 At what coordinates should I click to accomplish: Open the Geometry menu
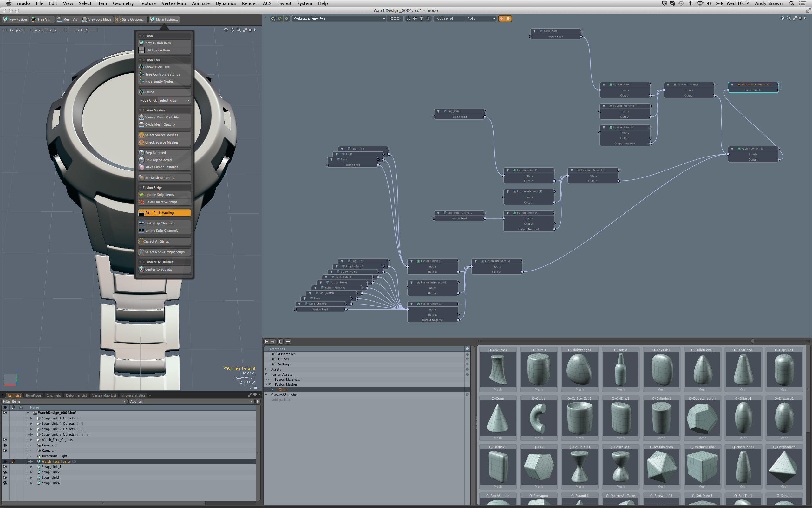coord(123,3)
